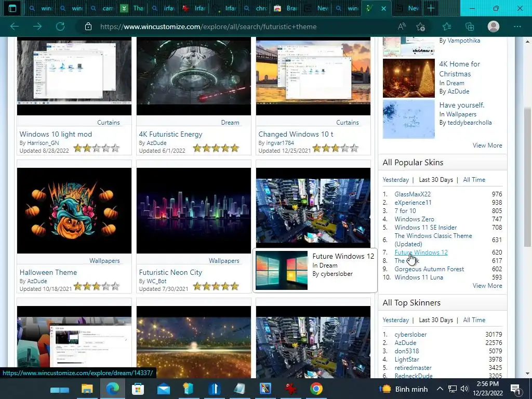Open the network tray icon
Screen dimensions: 532x399
tap(453, 389)
